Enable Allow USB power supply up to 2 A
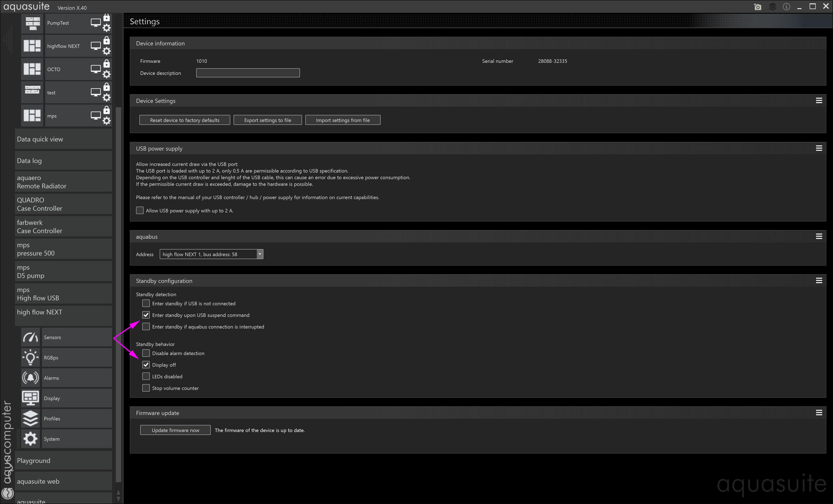Screen dimensions: 833x504 tap(140, 210)
